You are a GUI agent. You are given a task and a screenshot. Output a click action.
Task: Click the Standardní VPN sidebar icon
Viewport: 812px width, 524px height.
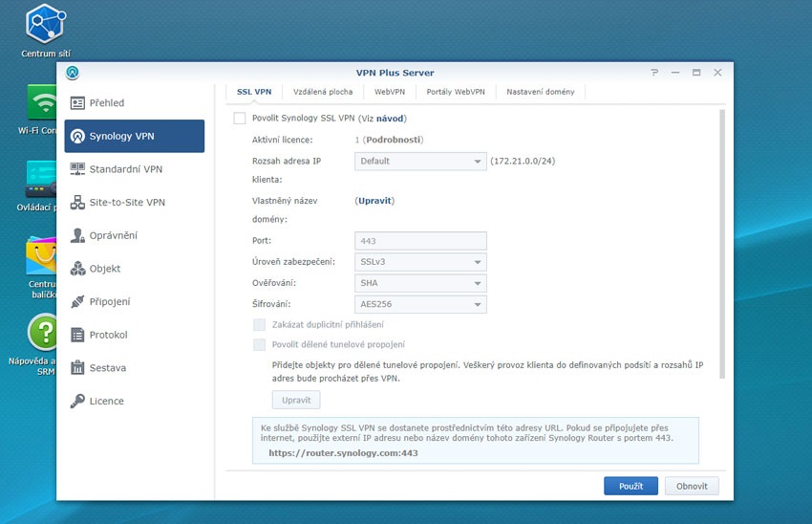click(77, 169)
